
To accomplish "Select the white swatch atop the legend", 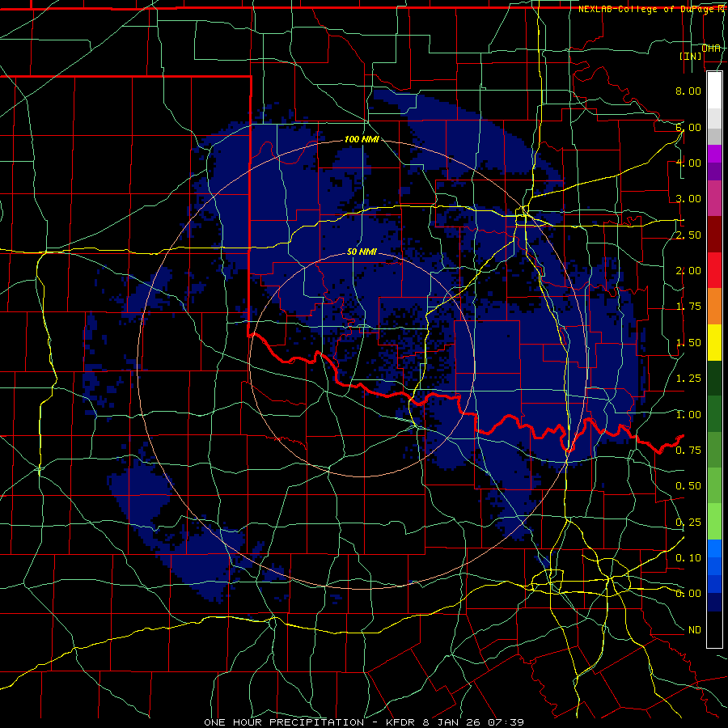I will [x=714, y=91].
